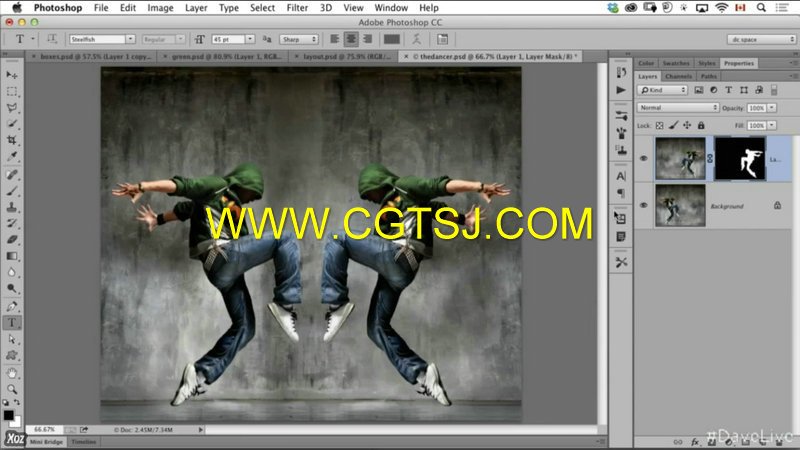Screen dimensions: 800x450
Task: Switch to the green.psd document tab
Action: tap(223, 57)
